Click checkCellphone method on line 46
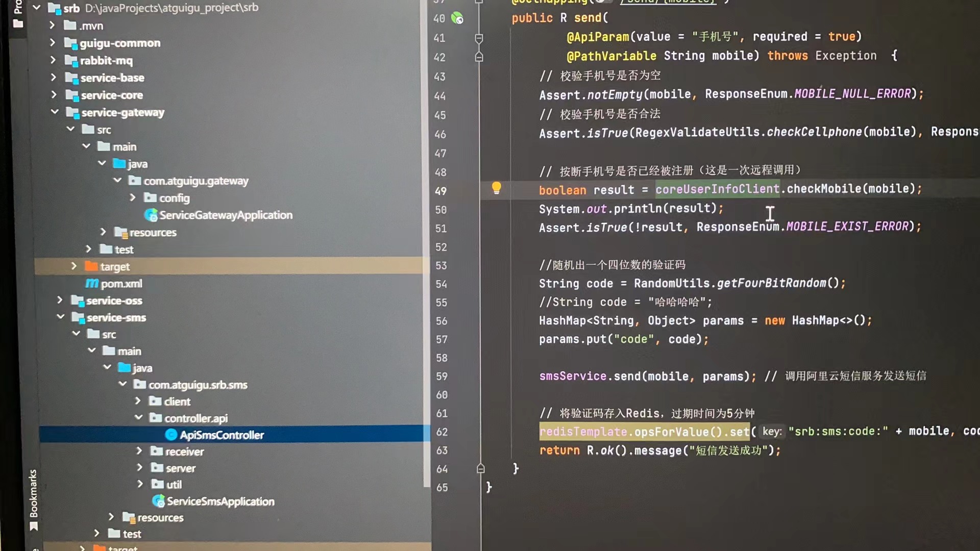The width and height of the screenshot is (980, 551). coord(814,132)
